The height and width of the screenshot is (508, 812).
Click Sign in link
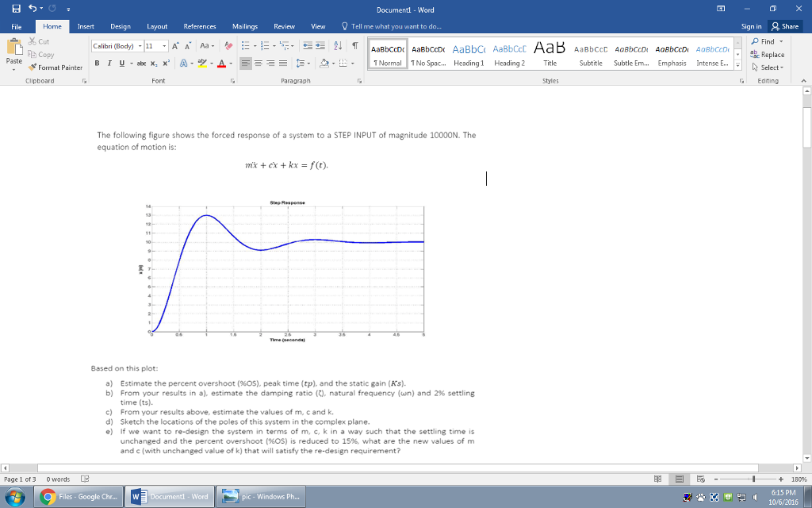click(x=751, y=26)
